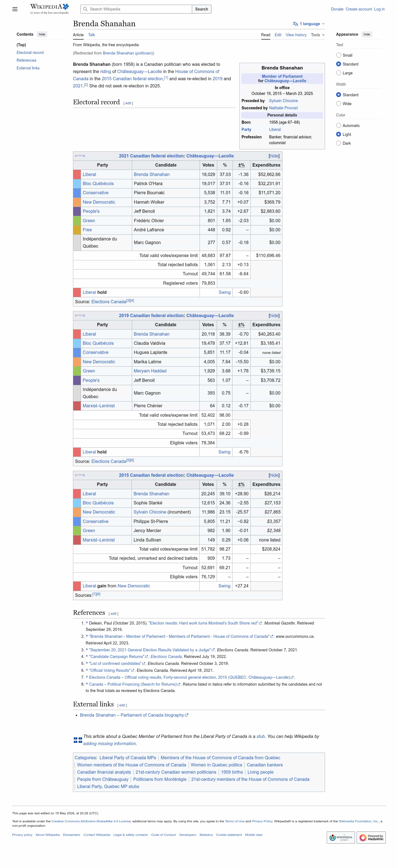Click the stub link in notice
Screen dimensions: 398x868
[x=261, y=736]
